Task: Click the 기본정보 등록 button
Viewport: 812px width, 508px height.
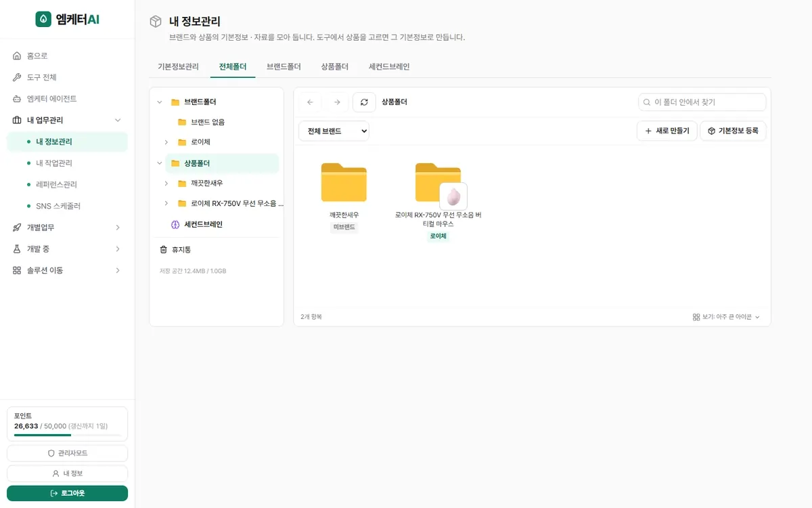Action: (x=733, y=131)
